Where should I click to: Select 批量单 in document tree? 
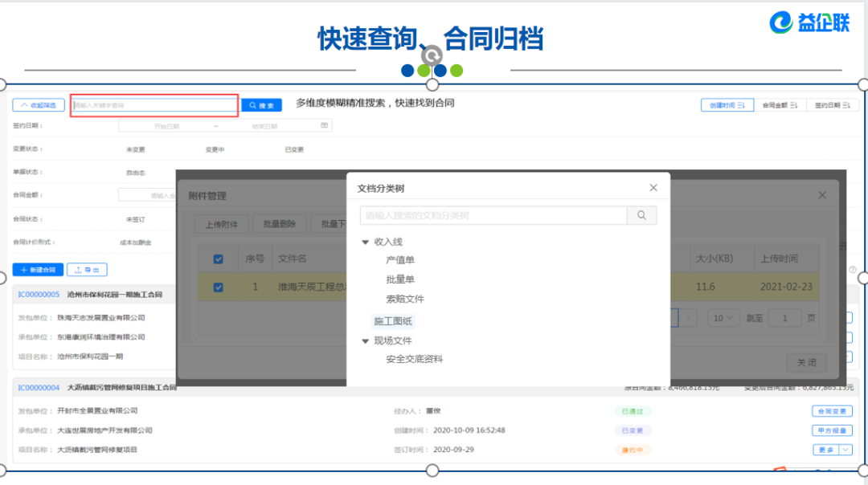(400, 279)
